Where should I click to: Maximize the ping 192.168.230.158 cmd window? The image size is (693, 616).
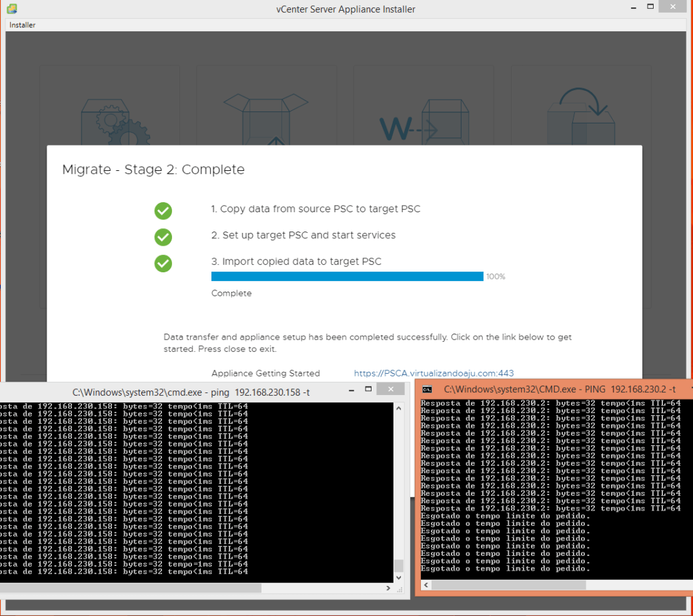pyautogui.click(x=368, y=388)
